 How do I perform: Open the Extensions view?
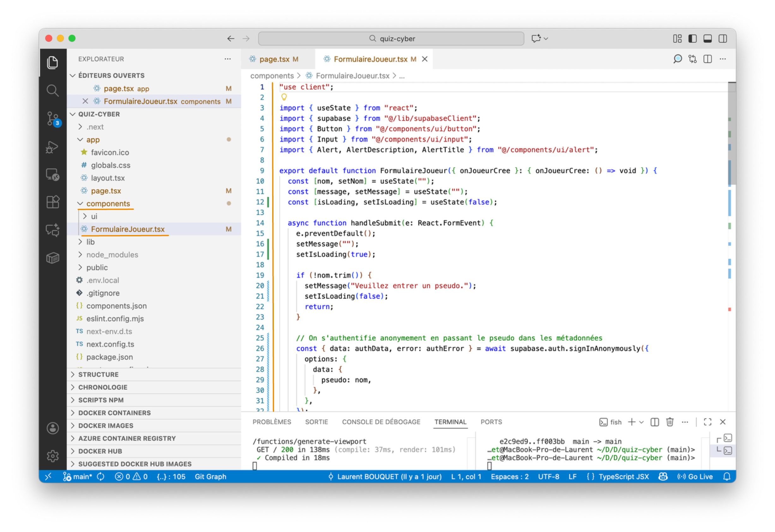52,202
